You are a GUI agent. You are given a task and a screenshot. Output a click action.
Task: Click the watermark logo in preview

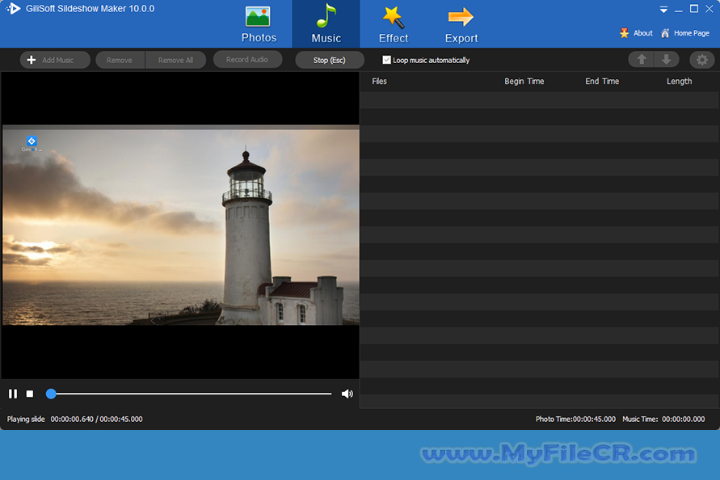(x=31, y=143)
